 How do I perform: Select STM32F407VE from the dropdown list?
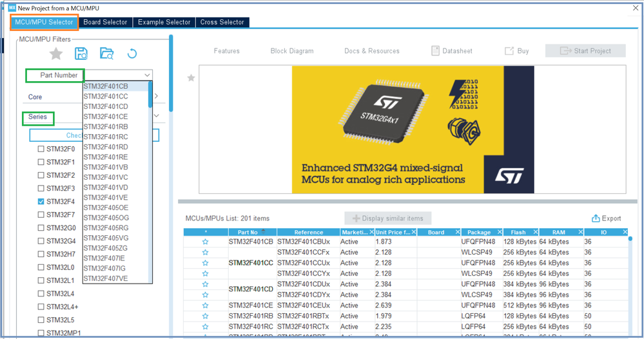click(116, 278)
